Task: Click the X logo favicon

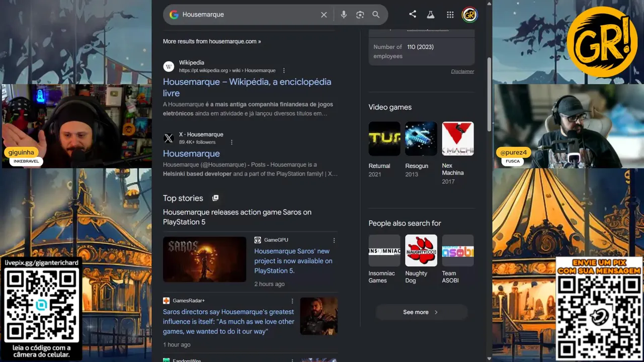Action: pos(169,138)
